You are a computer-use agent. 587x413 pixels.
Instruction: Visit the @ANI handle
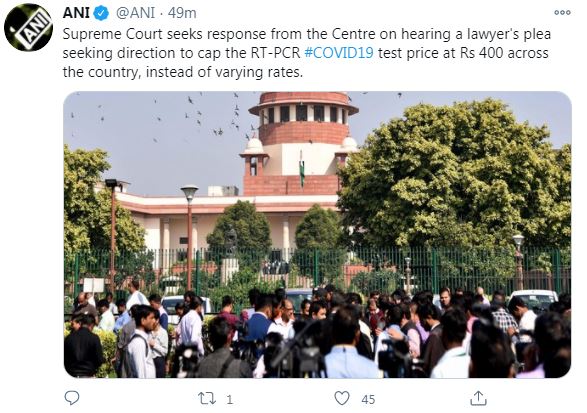click(x=135, y=13)
